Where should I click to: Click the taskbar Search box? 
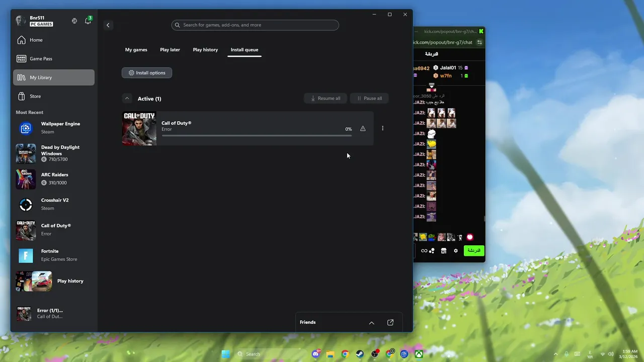pyautogui.click(x=272, y=354)
